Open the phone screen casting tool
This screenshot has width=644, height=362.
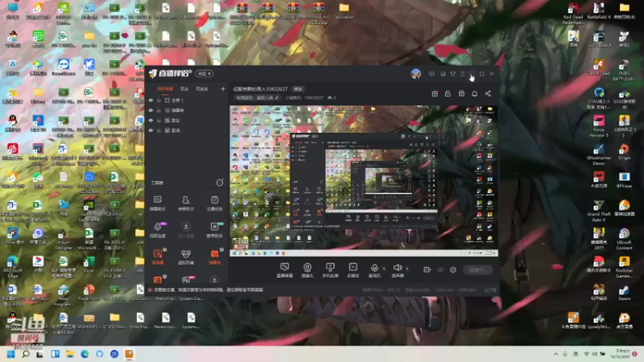click(330, 270)
